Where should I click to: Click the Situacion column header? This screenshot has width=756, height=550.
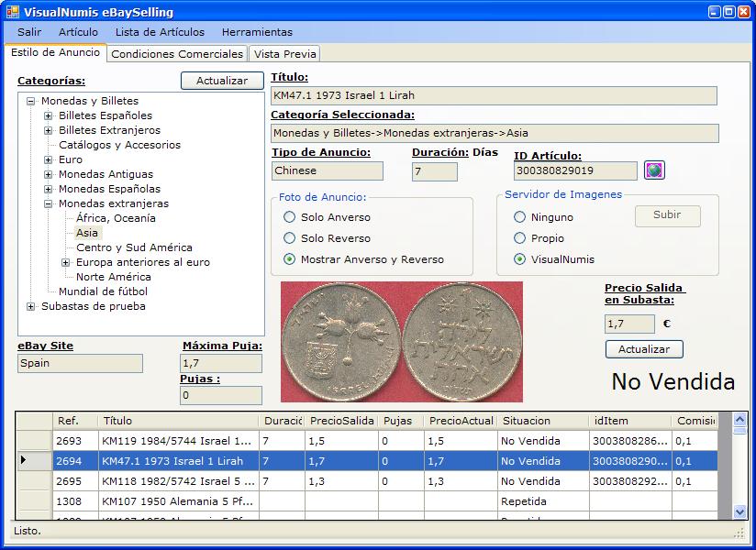click(543, 421)
